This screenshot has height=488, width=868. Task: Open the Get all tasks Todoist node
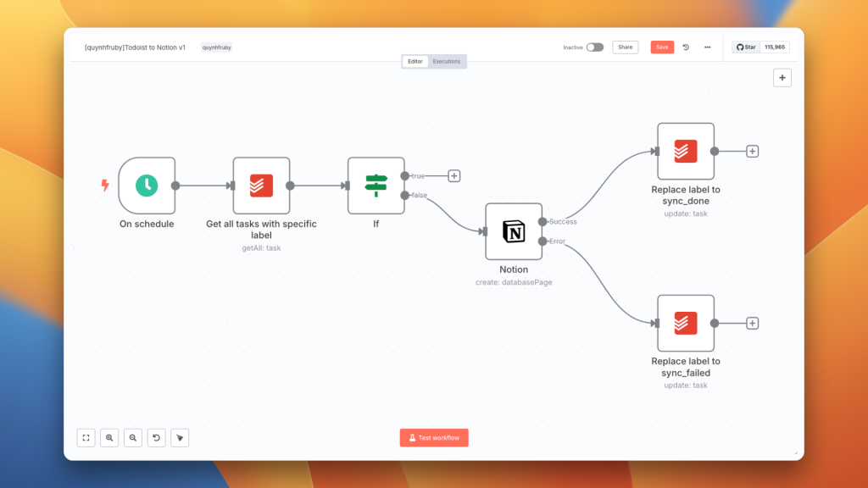pyautogui.click(x=261, y=186)
